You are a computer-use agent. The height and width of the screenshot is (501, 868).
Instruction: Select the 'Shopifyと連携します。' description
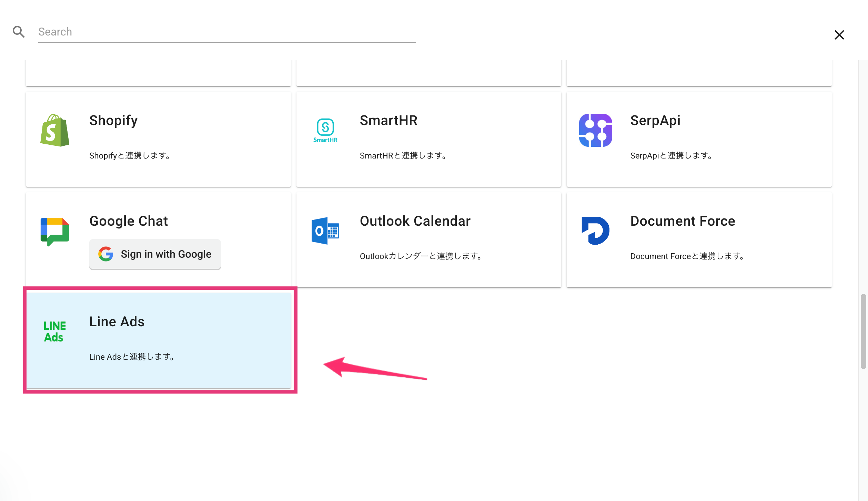click(x=130, y=155)
